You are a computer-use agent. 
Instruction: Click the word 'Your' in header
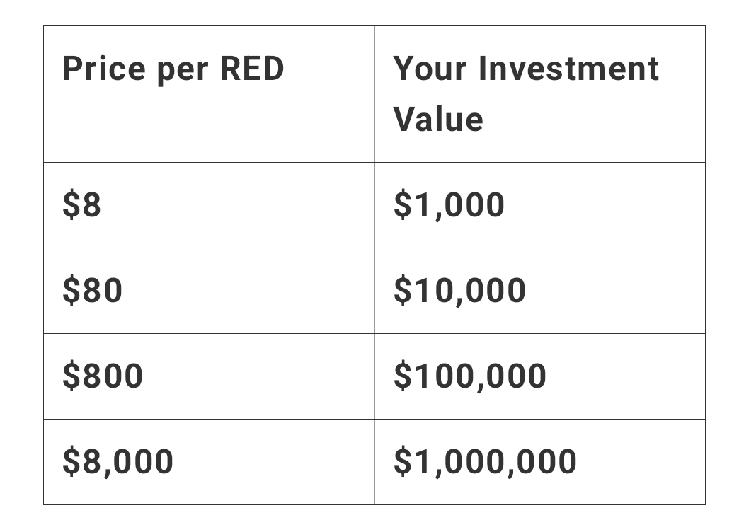tap(430, 69)
